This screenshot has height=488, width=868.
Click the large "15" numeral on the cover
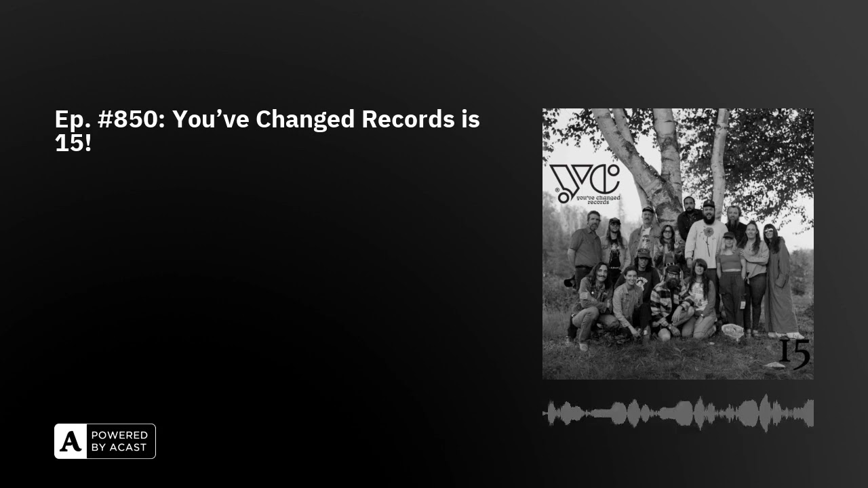coord(794,353)
